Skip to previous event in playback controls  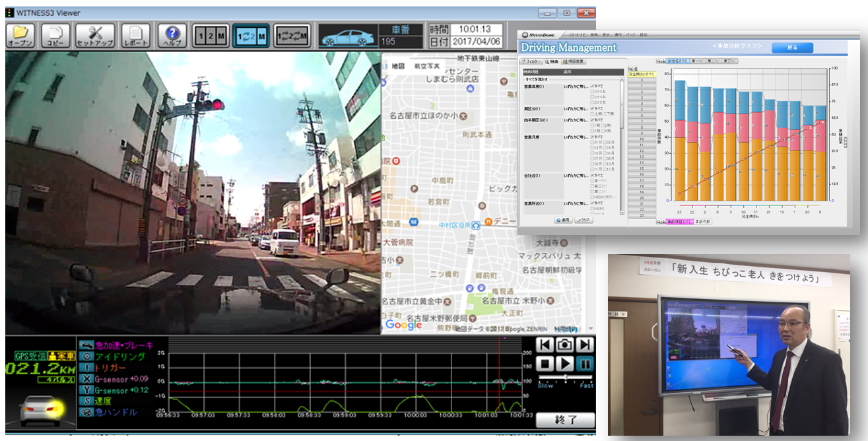point(544,345)
